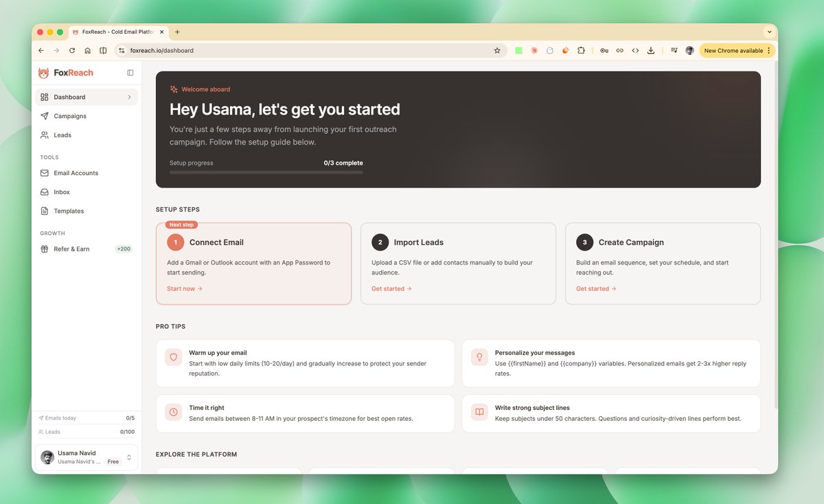Click the Refer & Earn gift icon

pos(44,249)
